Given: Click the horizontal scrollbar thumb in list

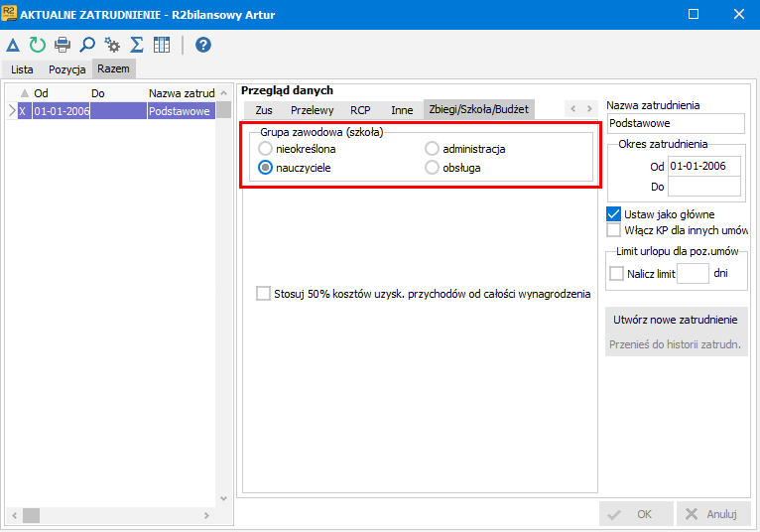Looking at the screenshot, I should click(31, 515).
